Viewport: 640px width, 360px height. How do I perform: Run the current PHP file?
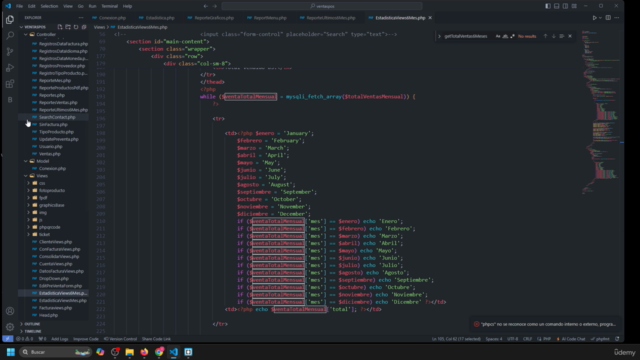coord(594,18)
